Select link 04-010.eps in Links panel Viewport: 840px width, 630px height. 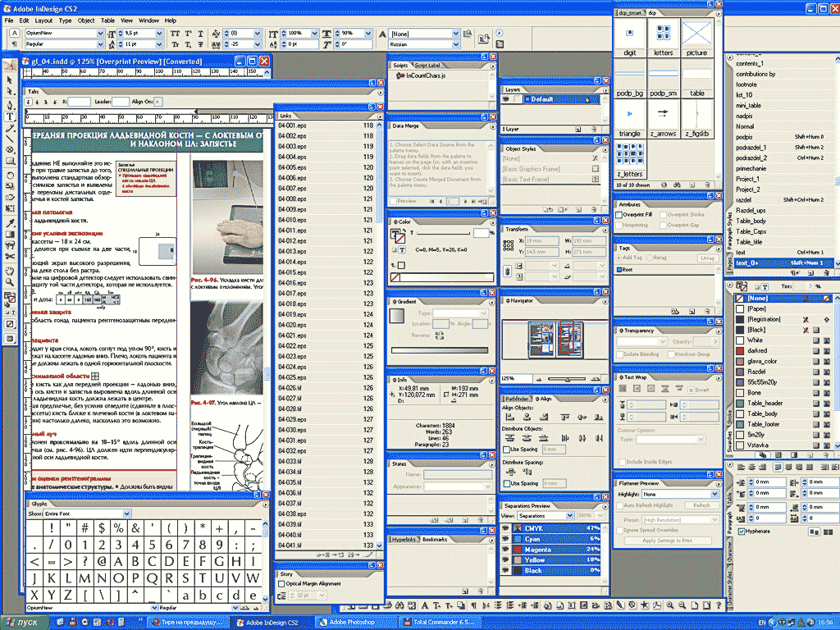(x=326, y=220)
